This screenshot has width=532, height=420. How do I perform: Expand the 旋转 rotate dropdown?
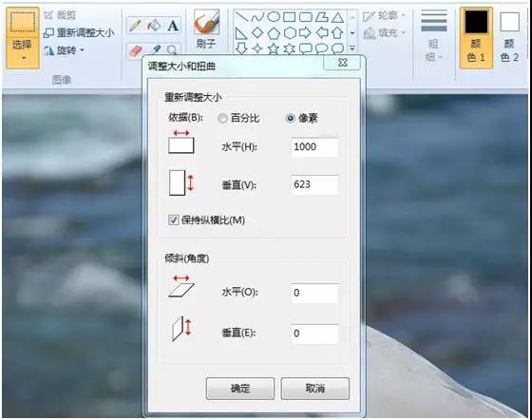[82, 50]
